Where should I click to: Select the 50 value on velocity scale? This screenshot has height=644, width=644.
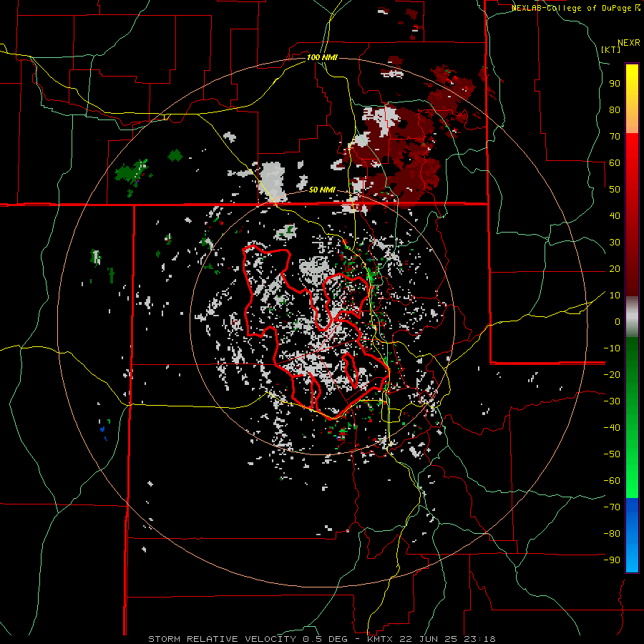click(615, 190)
